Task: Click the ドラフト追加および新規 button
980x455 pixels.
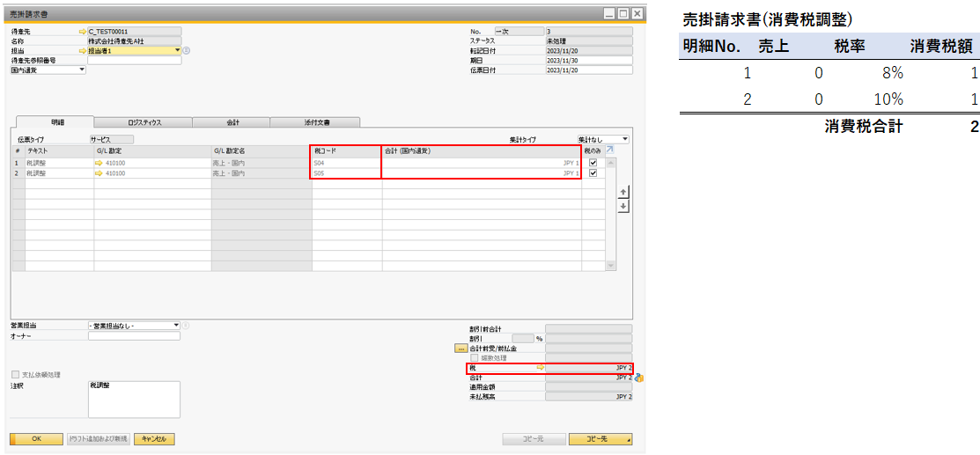Action: [98, 439]
